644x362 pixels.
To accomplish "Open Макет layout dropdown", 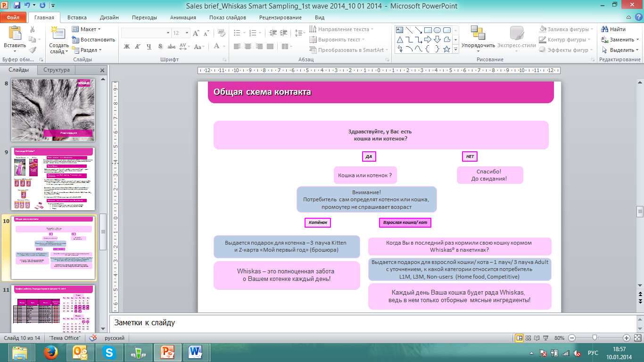I will coord(87,29).
